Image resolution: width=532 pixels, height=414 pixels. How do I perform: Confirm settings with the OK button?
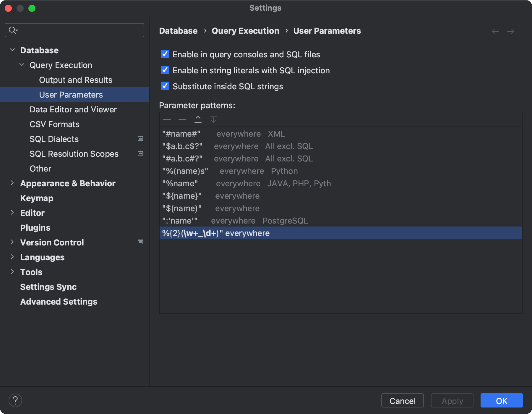(x=502, y=401)
